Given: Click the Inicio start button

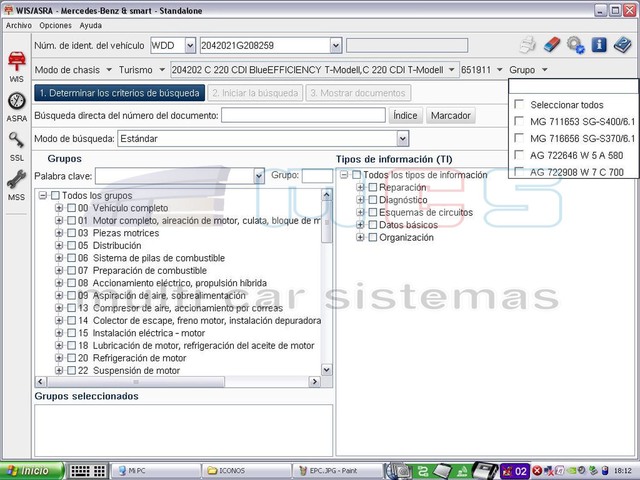Looking at the screenshot, I should [x=32, y=471].
